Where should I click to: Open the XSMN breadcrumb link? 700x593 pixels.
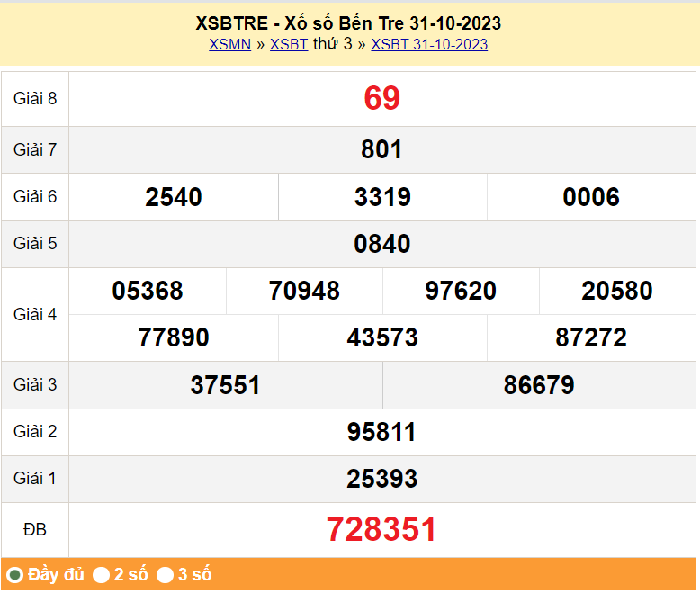click(229, 44)
